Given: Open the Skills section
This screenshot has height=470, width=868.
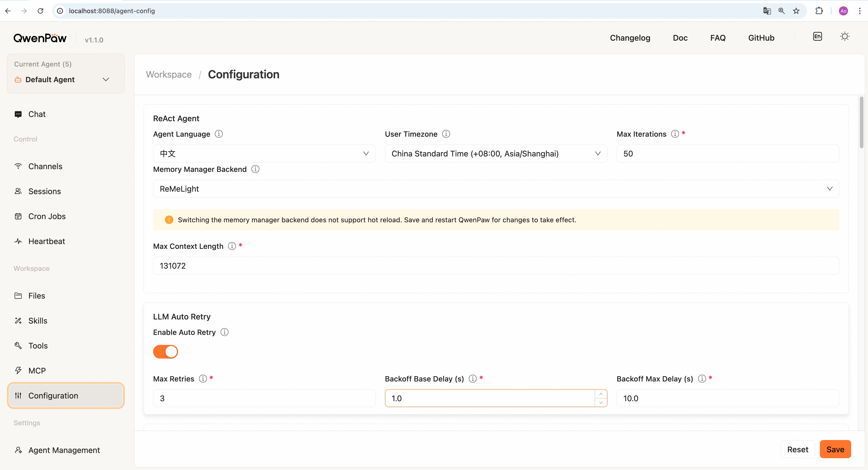Looking at the screenshot, I should (37, 320).
